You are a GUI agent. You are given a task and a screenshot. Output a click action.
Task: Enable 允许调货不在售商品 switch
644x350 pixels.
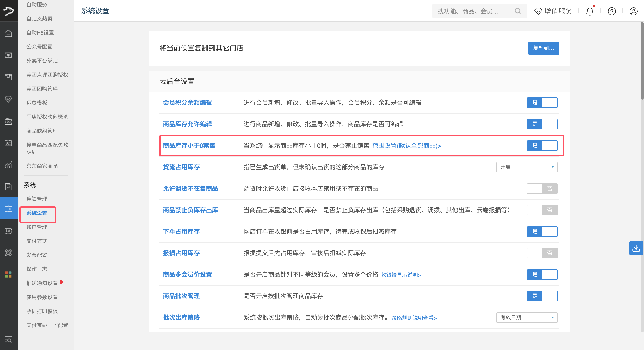pos(542,189)
